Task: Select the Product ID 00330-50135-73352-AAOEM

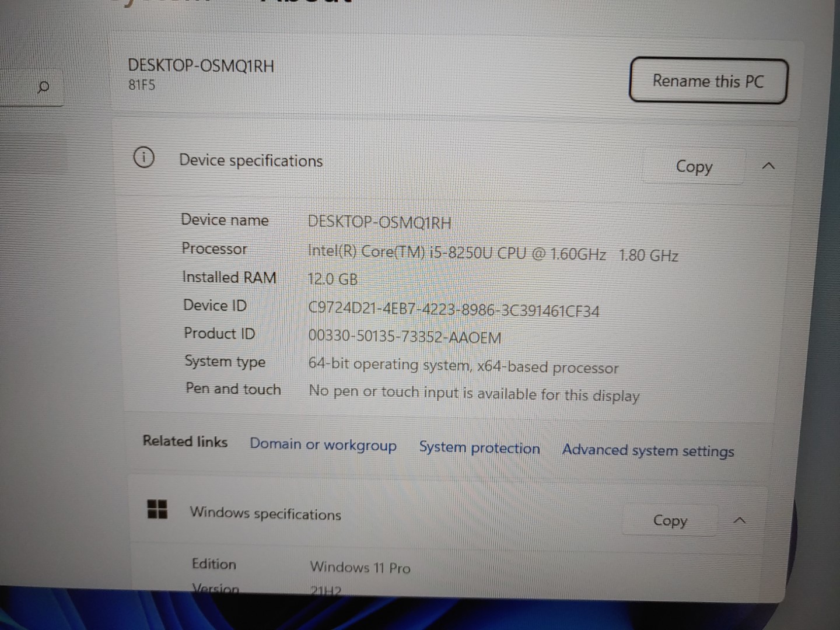Action: coord(405,337)
